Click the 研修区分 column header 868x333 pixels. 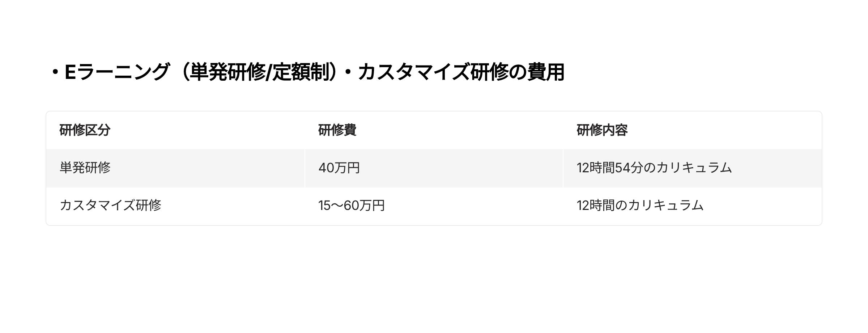[x=85, y=130]
